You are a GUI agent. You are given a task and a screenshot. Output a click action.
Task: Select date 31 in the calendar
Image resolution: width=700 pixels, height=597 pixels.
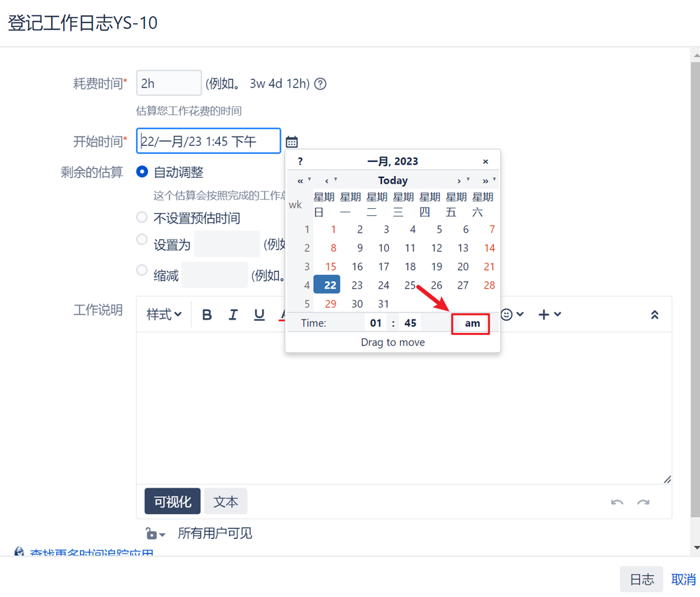click(x=383, y=303)
